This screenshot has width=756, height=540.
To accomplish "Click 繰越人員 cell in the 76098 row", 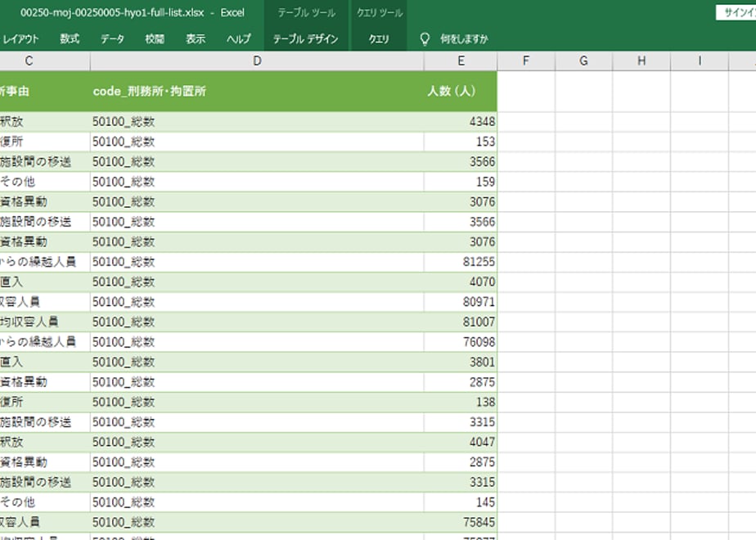I will [45, 342].
